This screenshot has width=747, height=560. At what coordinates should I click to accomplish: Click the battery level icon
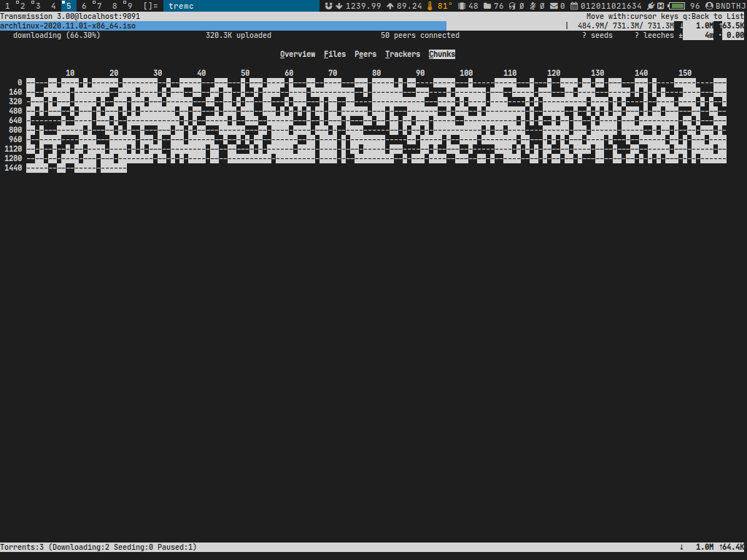676,6
